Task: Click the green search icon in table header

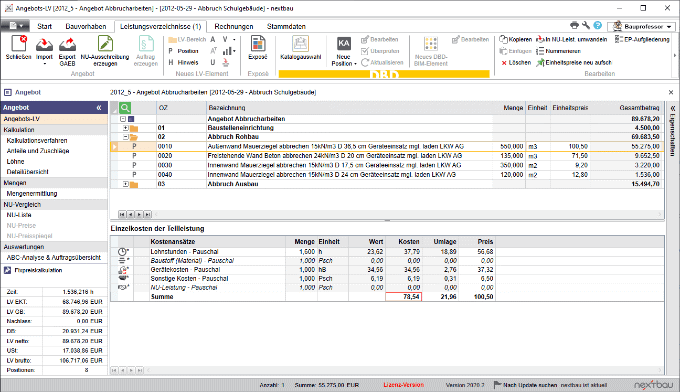Action: [x=125, y=108]
